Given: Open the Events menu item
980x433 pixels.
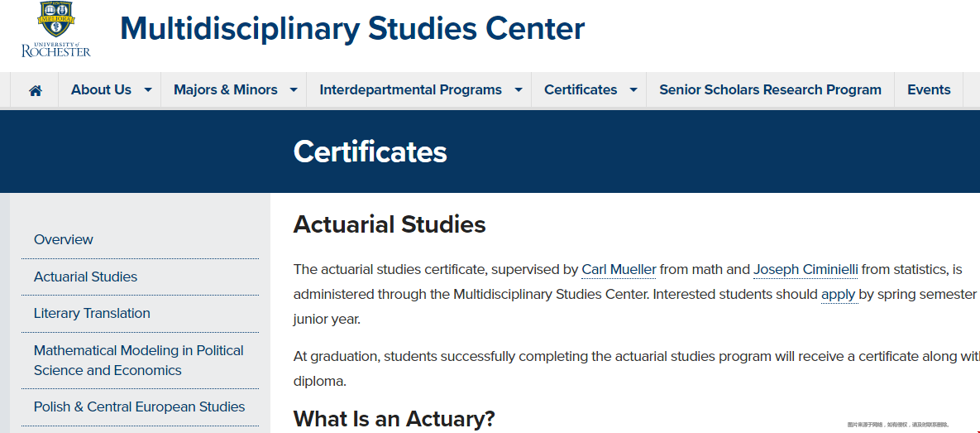Looking at the screenshot, I should pyautogui.click(x=929, y=89).
